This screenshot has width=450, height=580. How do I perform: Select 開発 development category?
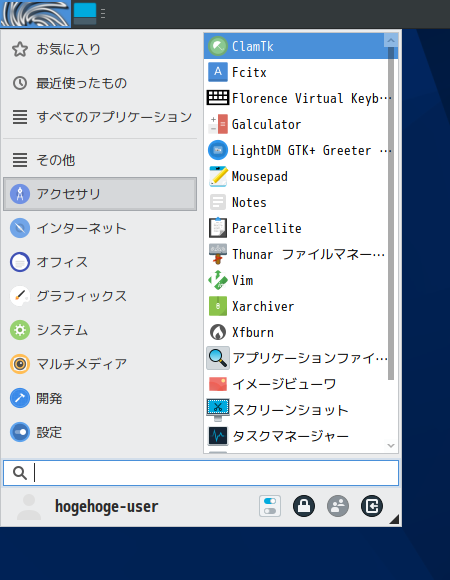[100, 398]
